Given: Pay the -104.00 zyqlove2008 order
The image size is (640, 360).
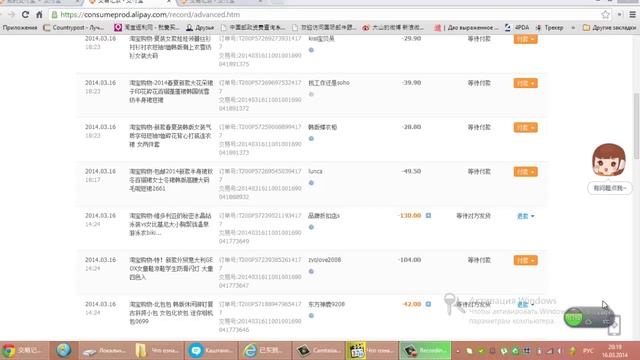Looking at the screenshot, I should point(525,260).
